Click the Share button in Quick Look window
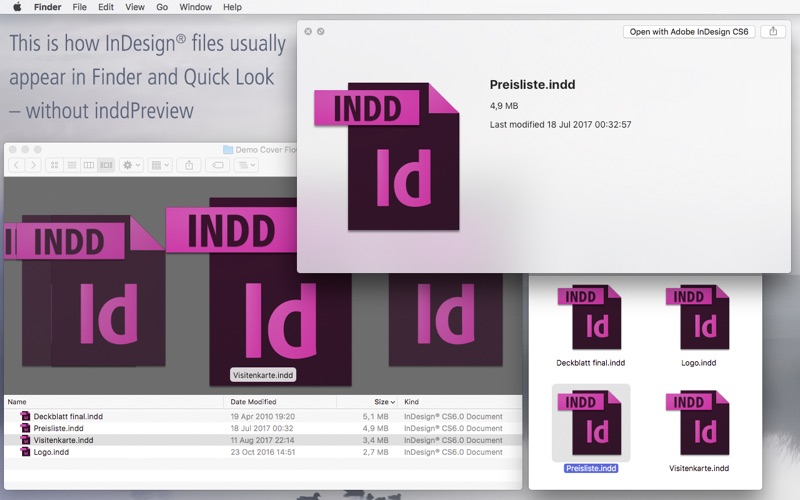800x500 pixels. click(x=773, y=32)
